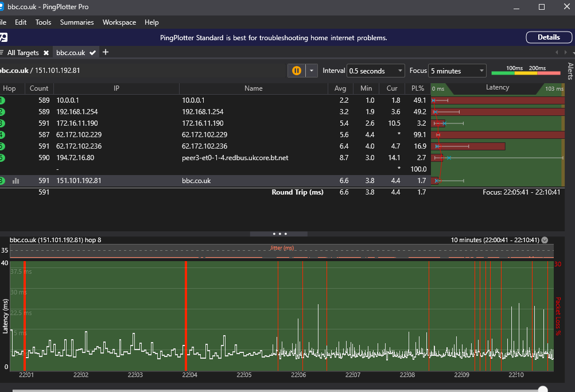Viewport: 575px width, 392px height.
Task: Click the PingPlotter logo in the banner
Action: pos(3,38)
